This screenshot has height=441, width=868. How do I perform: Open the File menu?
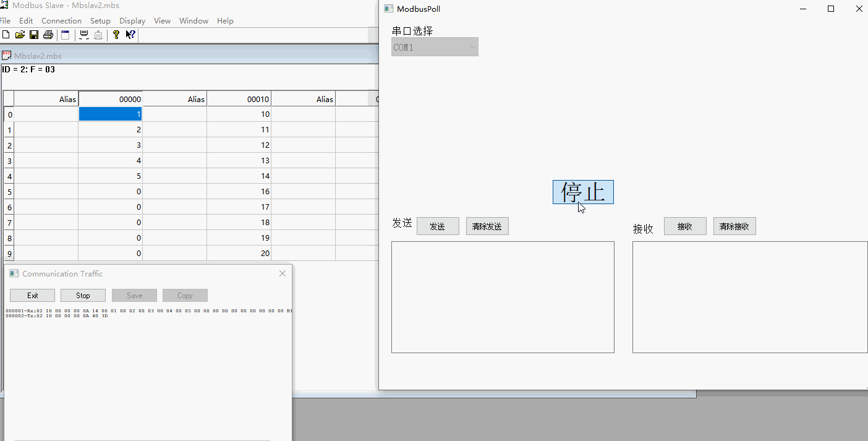point(5,20)
